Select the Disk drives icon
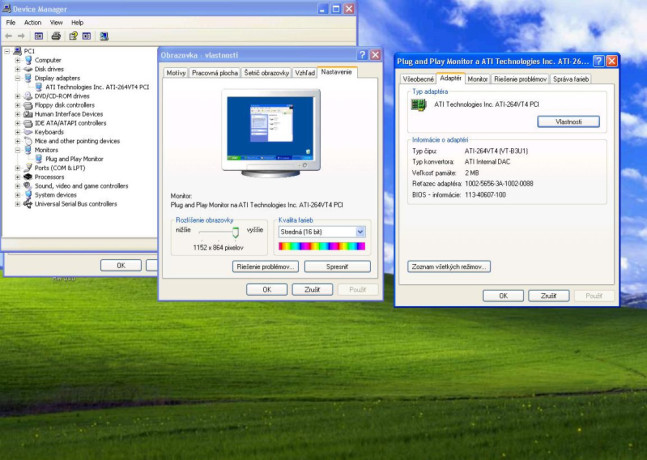Screen dimensions: 647x460 28,69
